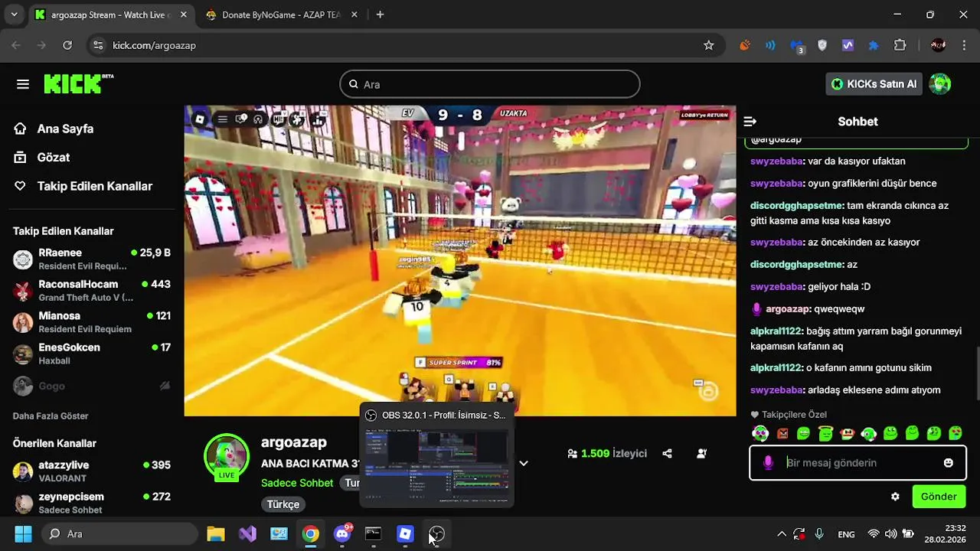
Task: Open Mianosa channel
Action: coord(92,321)
